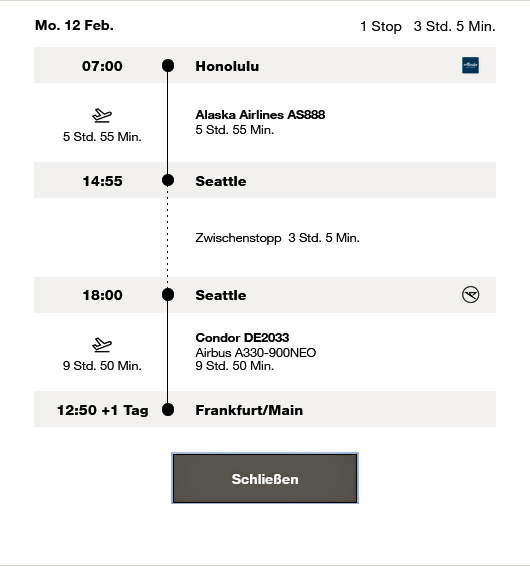Select the Seattle 14:55 arrival dot
530x566 pixels.
pyautogui.click(x=168, y=180)
